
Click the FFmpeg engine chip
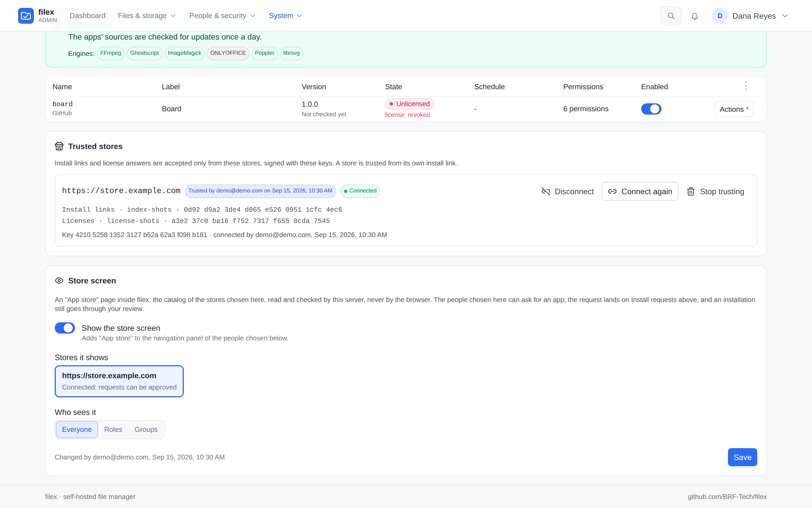pos(111,53)
